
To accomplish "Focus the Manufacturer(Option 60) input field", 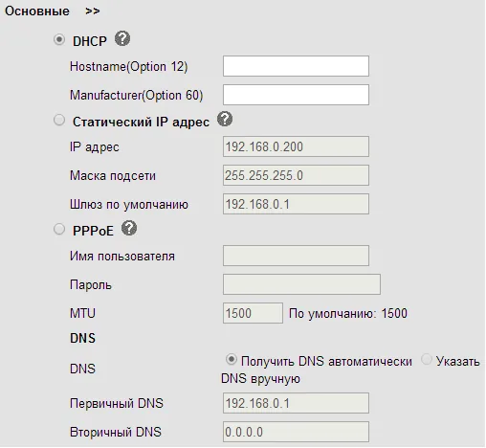I will pos(296,95).
